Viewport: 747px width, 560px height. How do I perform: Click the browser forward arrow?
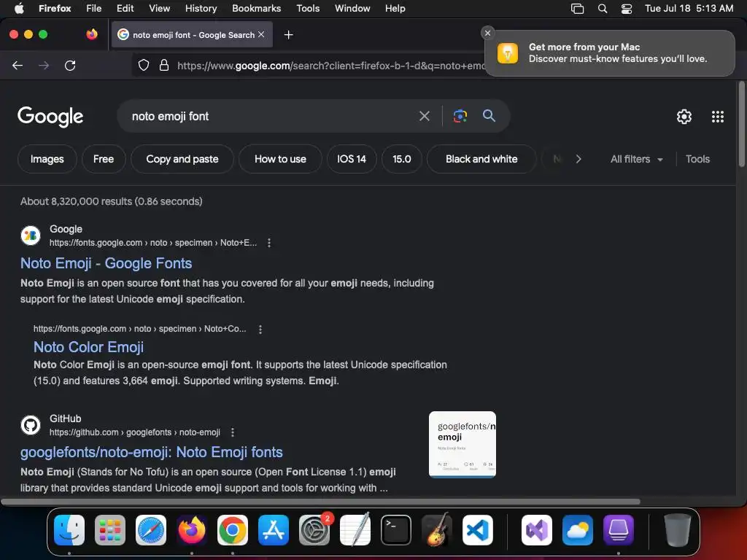pyautogui.click(x=44, y=65)
